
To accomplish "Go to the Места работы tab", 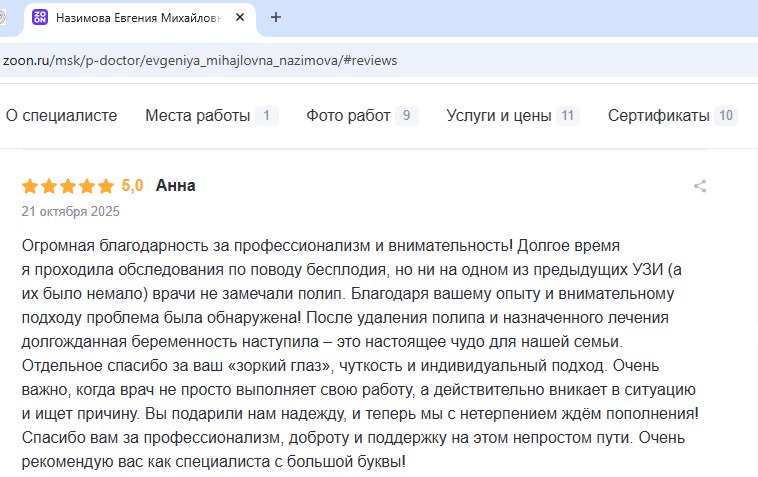I will tap(198, 115).
